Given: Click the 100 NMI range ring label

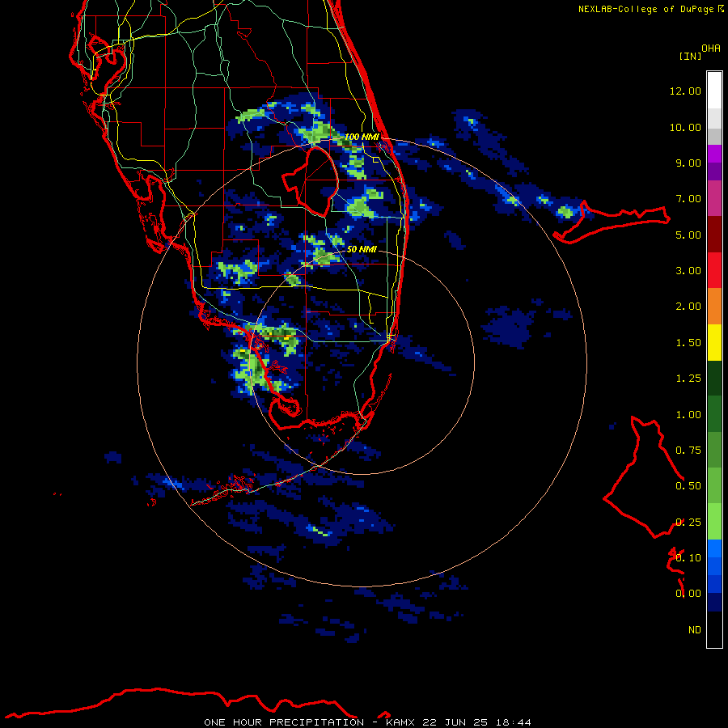Looking at the screenshot, I should [362, 137].
